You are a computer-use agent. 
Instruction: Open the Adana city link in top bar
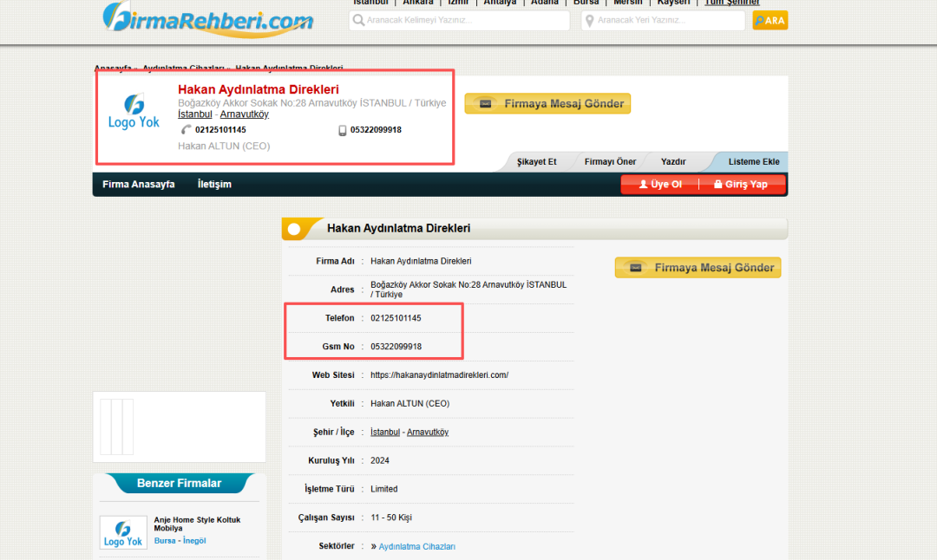point(544,3)
